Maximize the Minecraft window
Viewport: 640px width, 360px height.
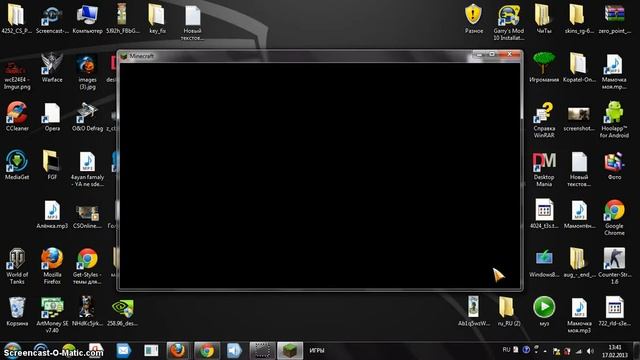pos(492,54)
